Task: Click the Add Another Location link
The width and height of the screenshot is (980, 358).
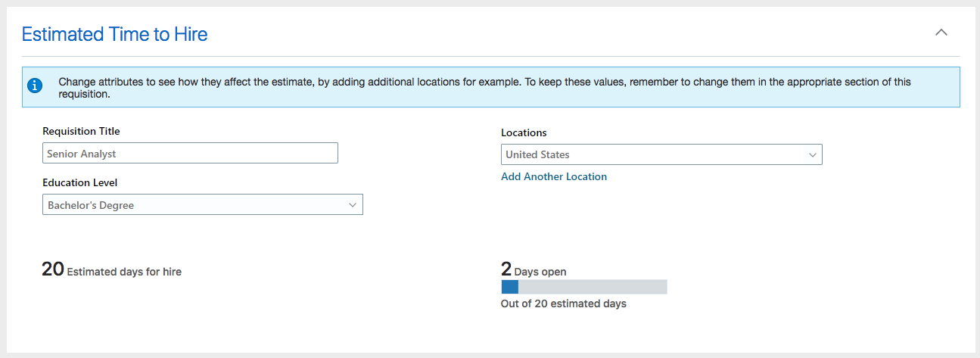Action: tap(554, 176)
